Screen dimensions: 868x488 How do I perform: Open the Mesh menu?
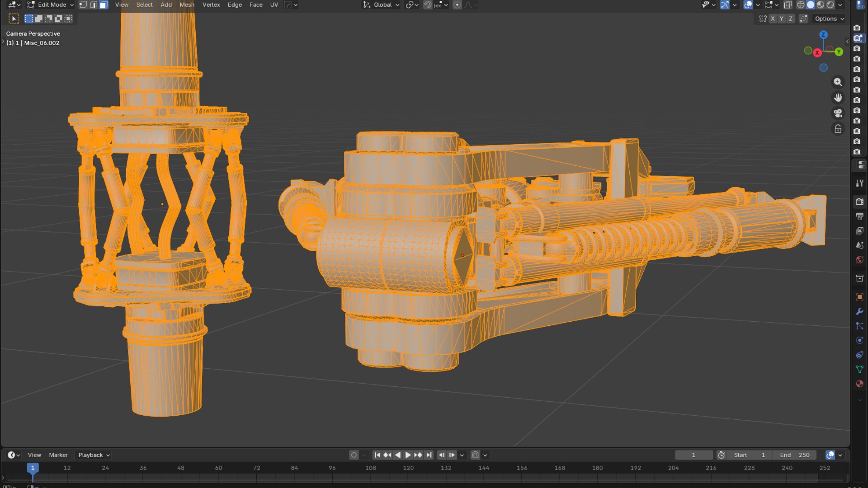187,5
